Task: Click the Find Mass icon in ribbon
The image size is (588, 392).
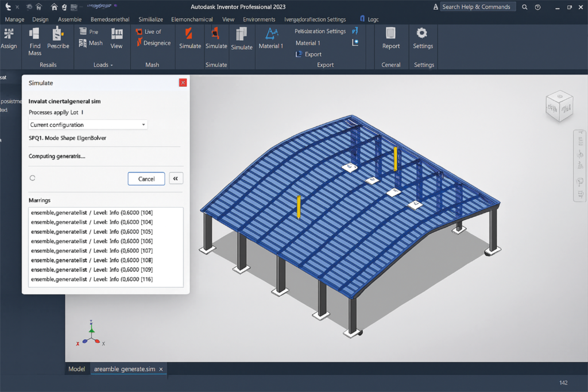Action: (x=34, y=34)
